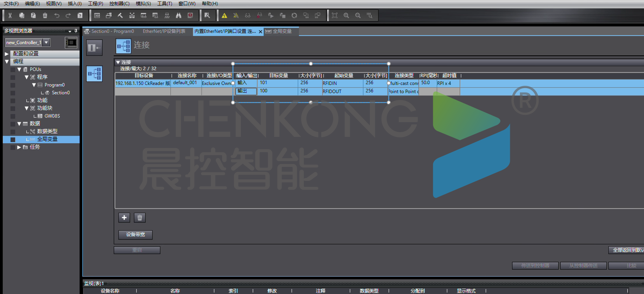Click the Copy toolbar icon

22,16
